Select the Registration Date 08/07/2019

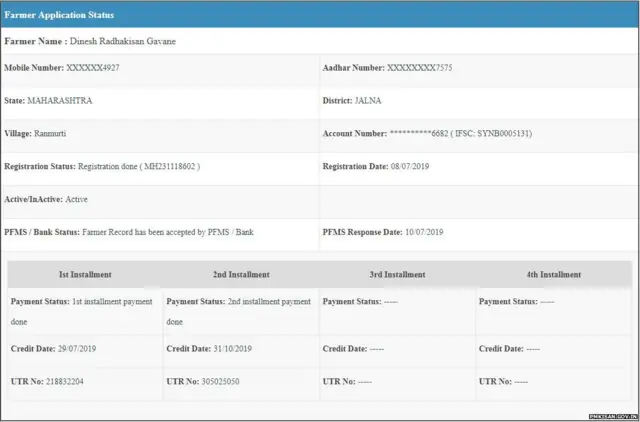[412, 166]
